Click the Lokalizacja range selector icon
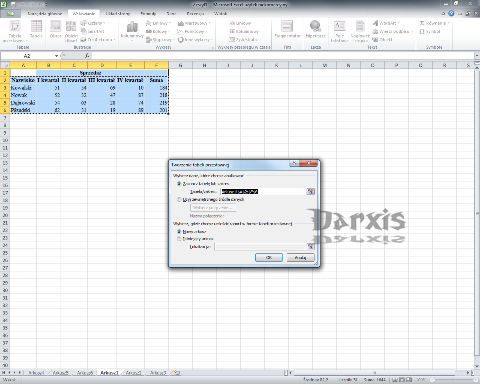 (x=310, y=246)
